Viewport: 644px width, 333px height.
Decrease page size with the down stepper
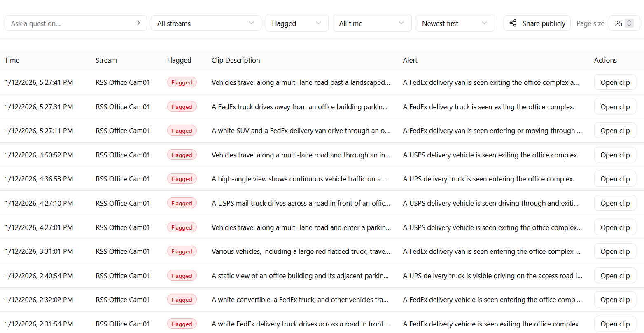(629, 26)
